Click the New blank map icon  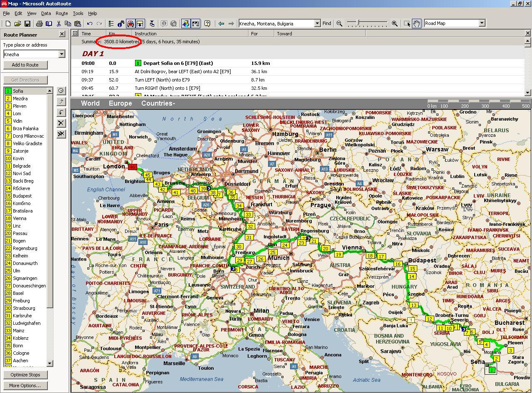pos(8,24)
